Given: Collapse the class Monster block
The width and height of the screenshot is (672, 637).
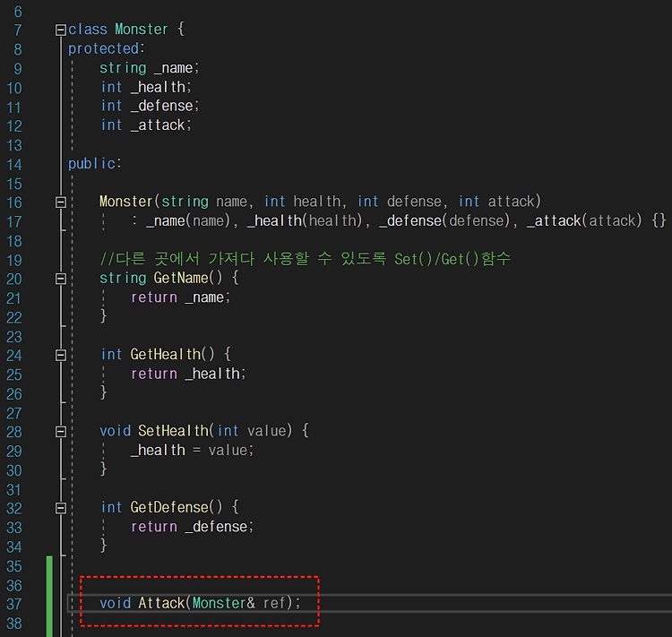Looking at the screenshot, I should (x=61, y=30).
